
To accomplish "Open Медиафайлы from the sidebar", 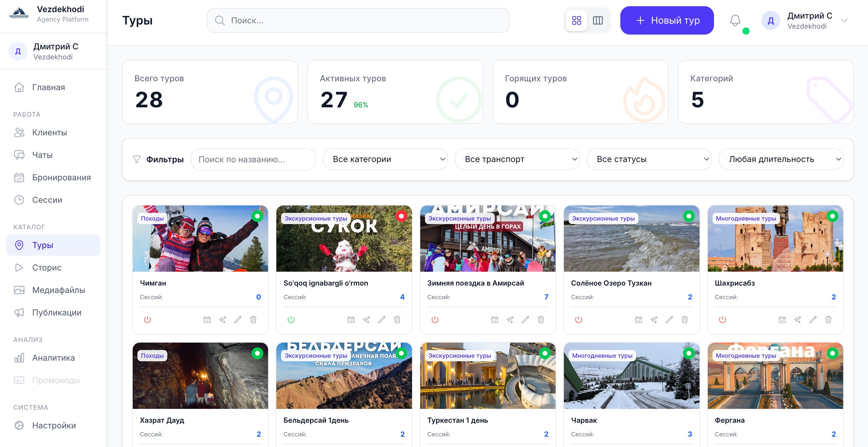I will click(x=53, y=290).
